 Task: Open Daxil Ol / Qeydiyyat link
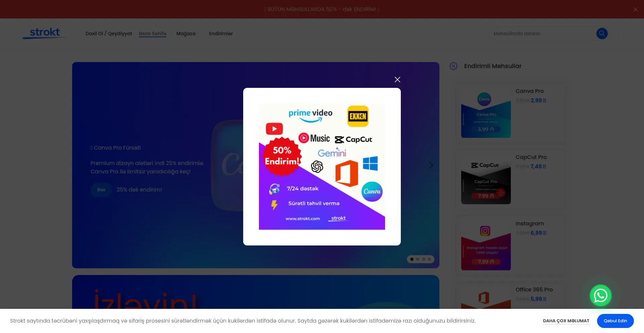click(x=109, y=34)
